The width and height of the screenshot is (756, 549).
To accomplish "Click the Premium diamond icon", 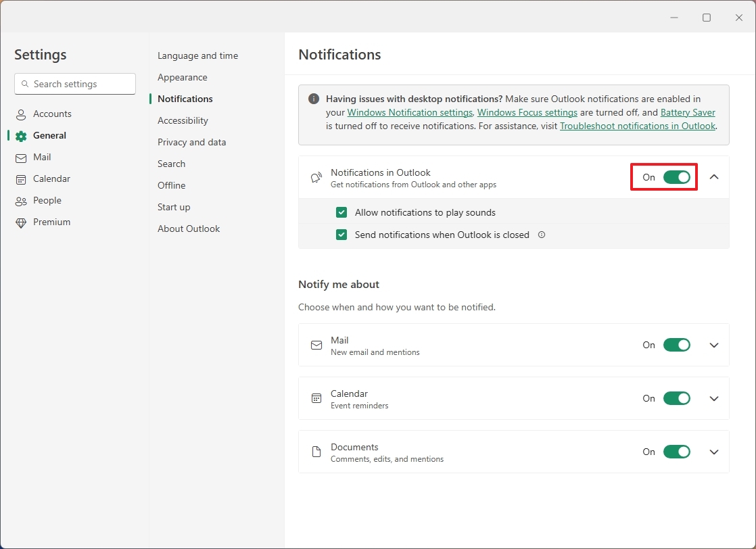I will tap(21, 222).
